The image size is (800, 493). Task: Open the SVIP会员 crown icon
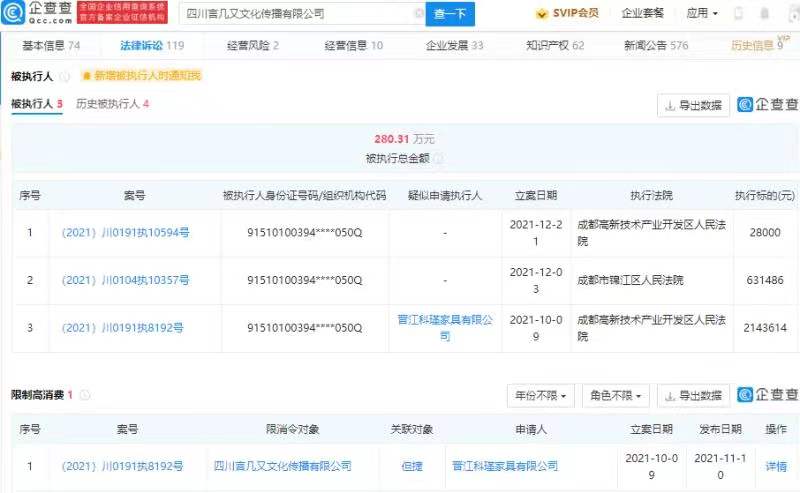(x=541, y=14)
